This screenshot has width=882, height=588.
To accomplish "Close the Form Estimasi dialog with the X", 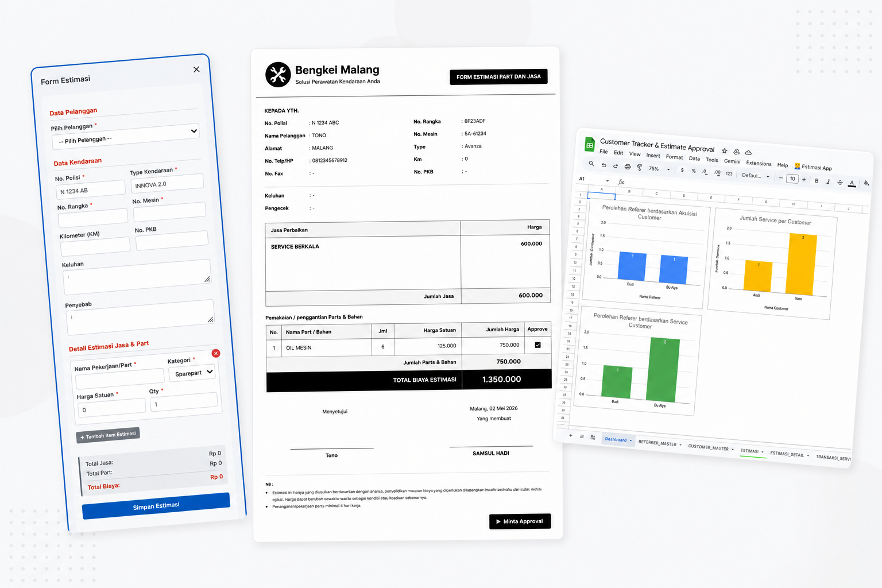I will [196, 69].
